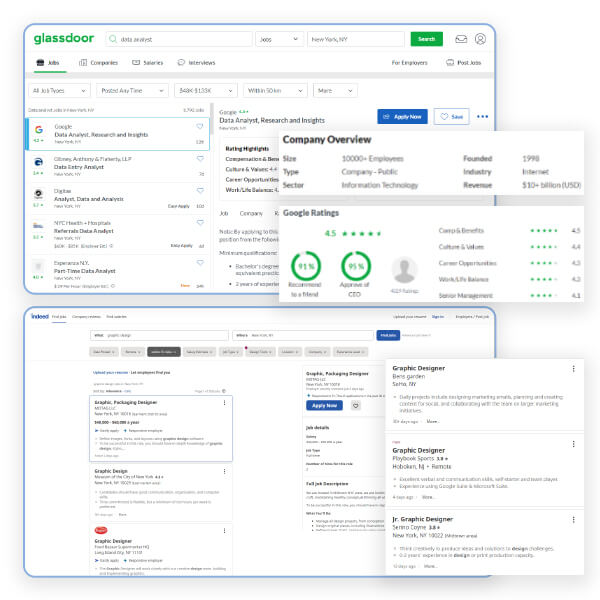The image size is (600, 600).
Task: Open the $48K-$133K salary dropdown
Action: coord(206,91)
